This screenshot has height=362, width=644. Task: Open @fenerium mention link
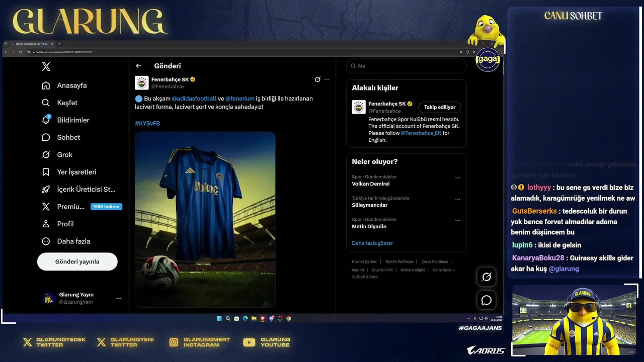pos(239,99)
